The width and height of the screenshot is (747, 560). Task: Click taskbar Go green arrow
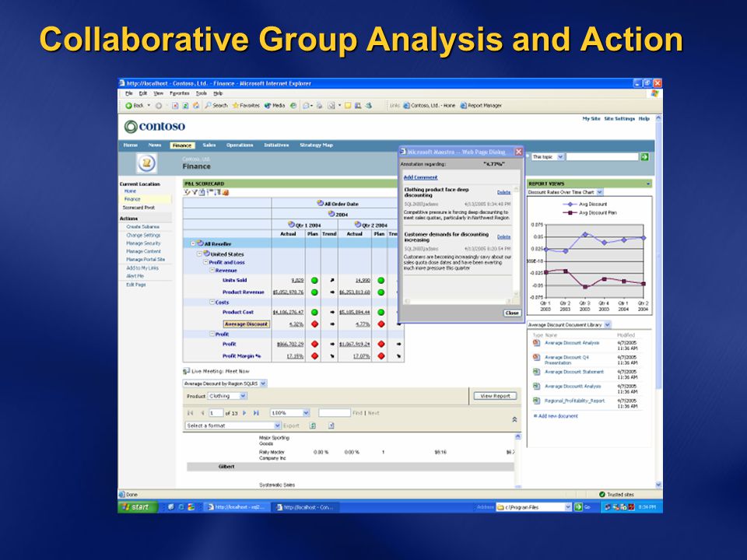[x=578, y=507]
